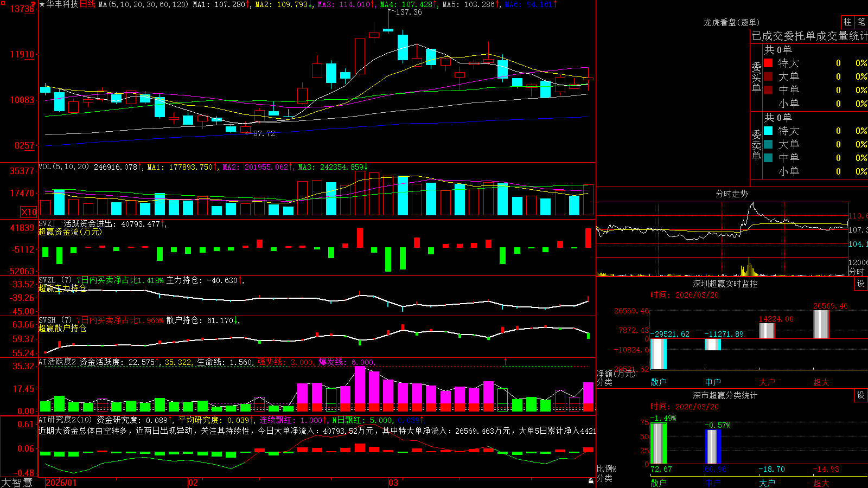868x488 pixels.
Task: Click the -18.70 大户 ratio value
Action: pyautogui.click(x=771, y=469)
